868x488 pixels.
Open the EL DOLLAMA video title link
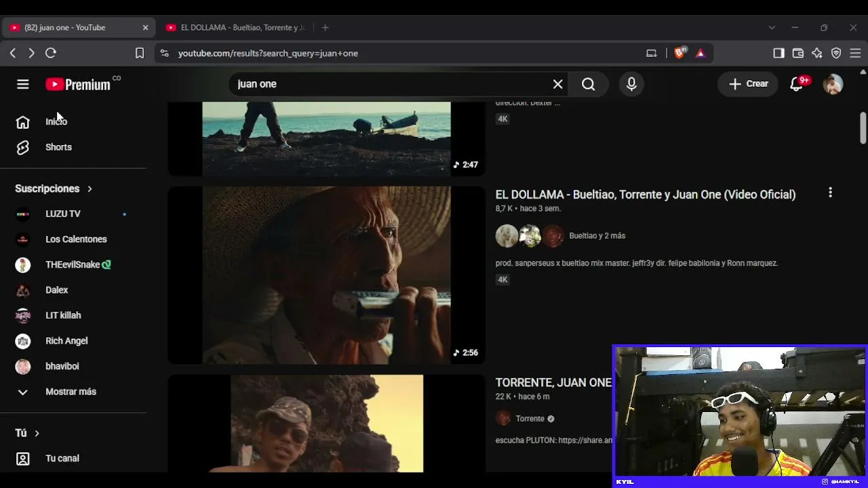tap(646, 195)
